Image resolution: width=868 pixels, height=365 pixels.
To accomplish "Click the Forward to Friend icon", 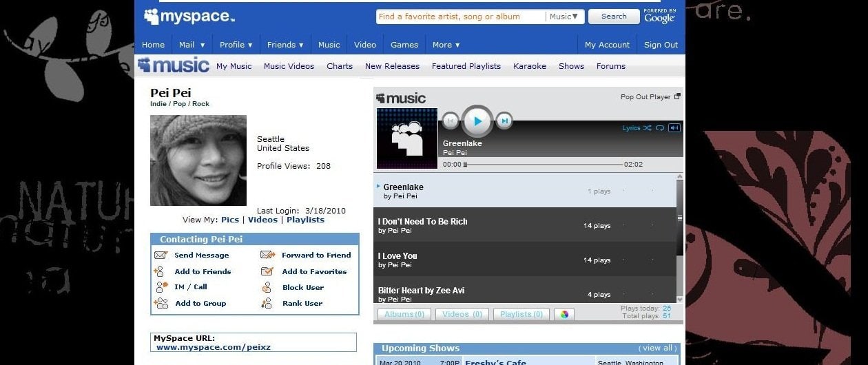I will [x=268, y=255].
